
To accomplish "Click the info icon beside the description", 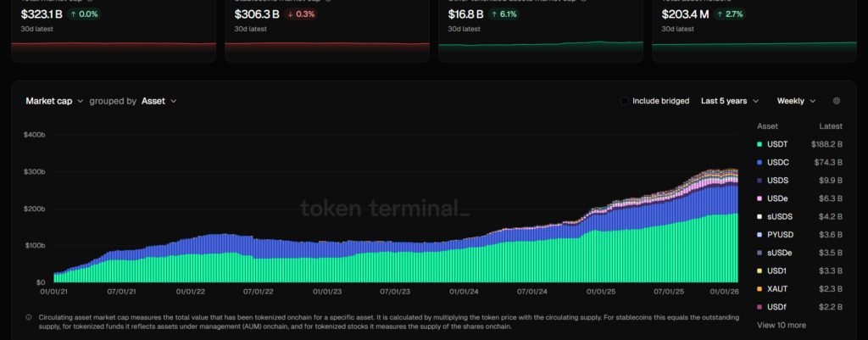I will point(30,317).
